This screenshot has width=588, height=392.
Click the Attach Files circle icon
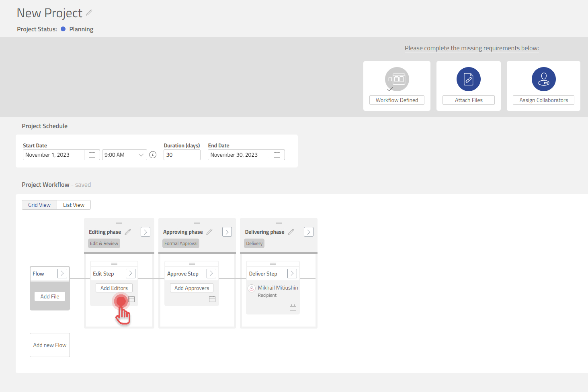pos(468,79)
